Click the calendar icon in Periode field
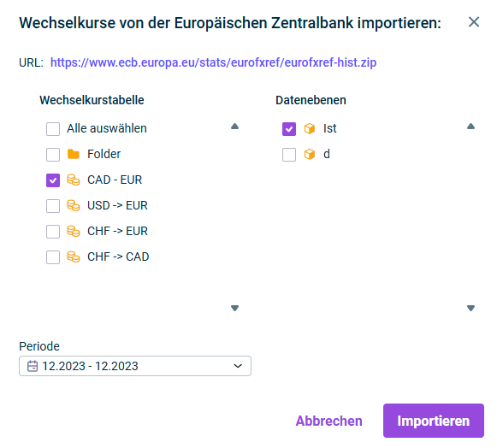 [x=33, y=366]
